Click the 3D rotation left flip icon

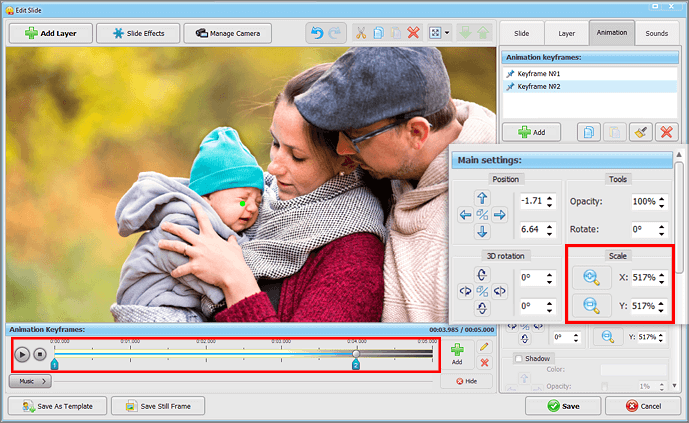click(x=465, y=291)
